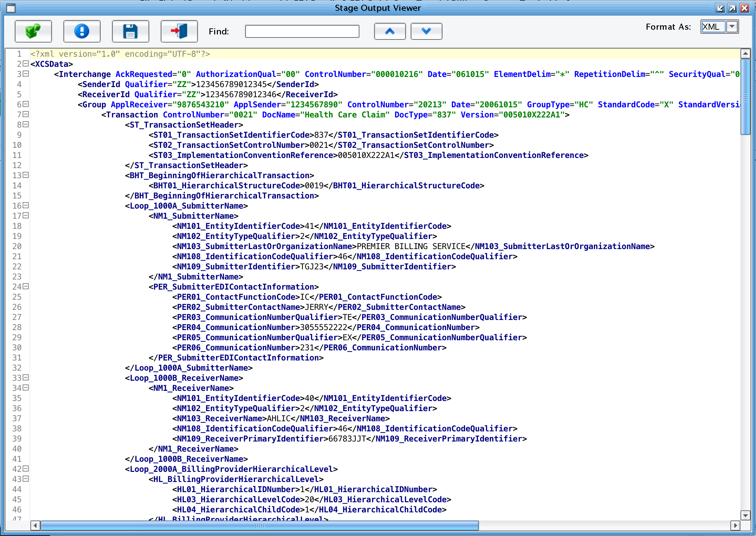Click PER04_CommunicationNumber 3055552222
Image resolution: width=756 pixels, height=536 pixels.
pos(324,327)
